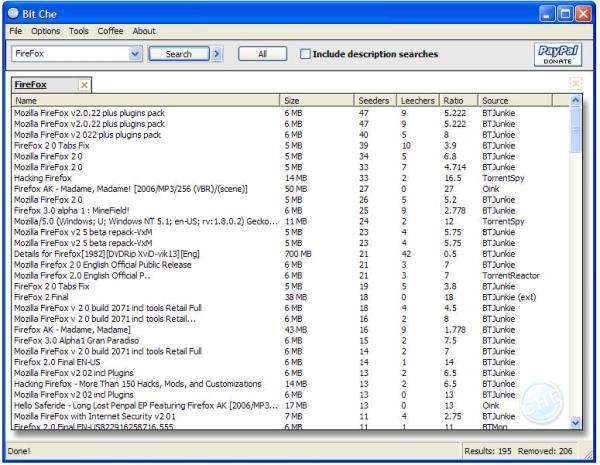Sort results by Seeders column

point(374,101)
